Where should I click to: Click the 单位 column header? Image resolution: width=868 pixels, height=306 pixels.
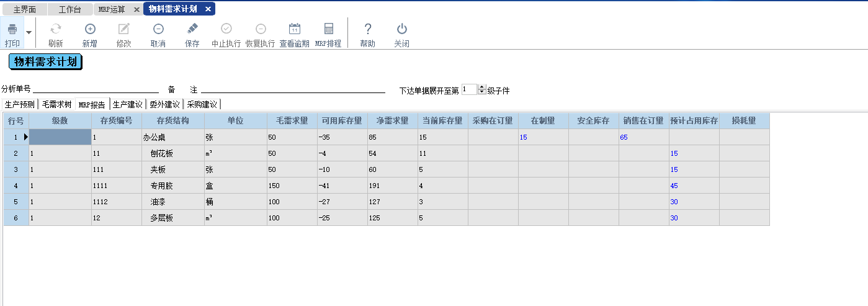point(236,120)
